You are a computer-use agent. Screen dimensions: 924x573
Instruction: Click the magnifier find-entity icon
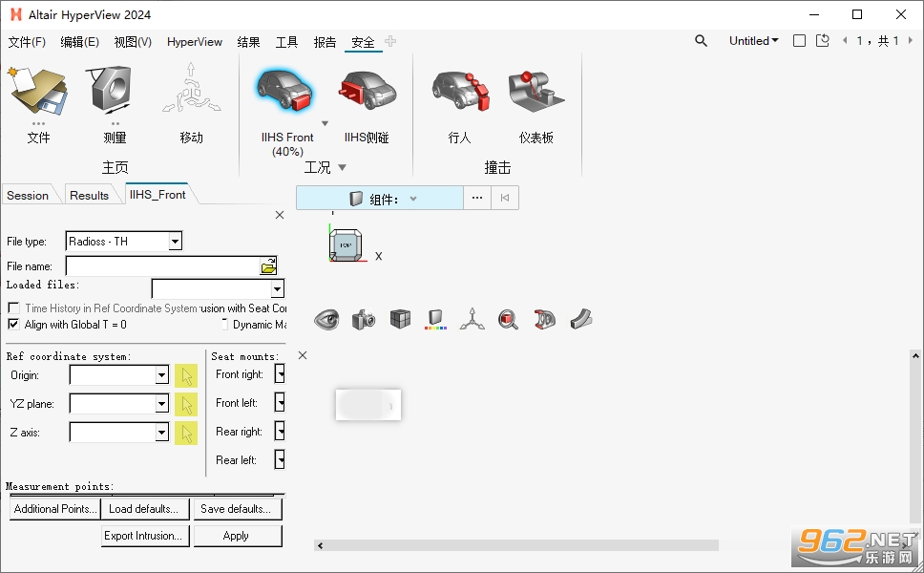508,320
